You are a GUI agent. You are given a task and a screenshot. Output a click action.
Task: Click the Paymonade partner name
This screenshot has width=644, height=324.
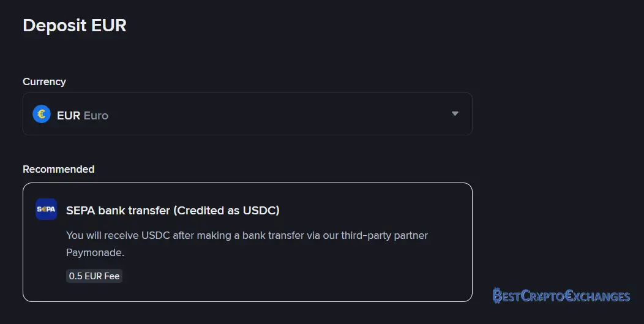point(95,252)
